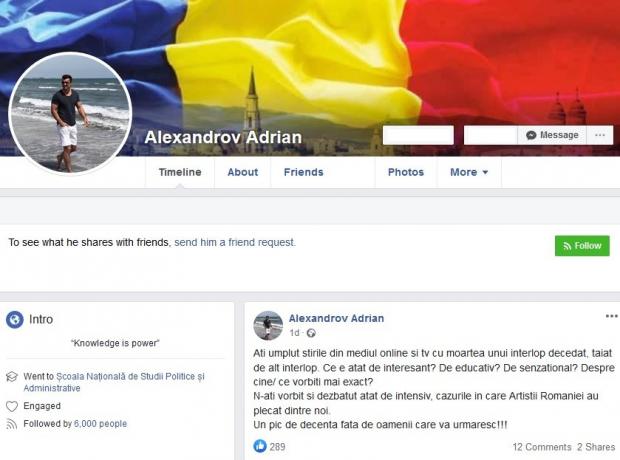Click the blue like reaction icon
This screenshot has width=620, height=460.
click(260, 446)
